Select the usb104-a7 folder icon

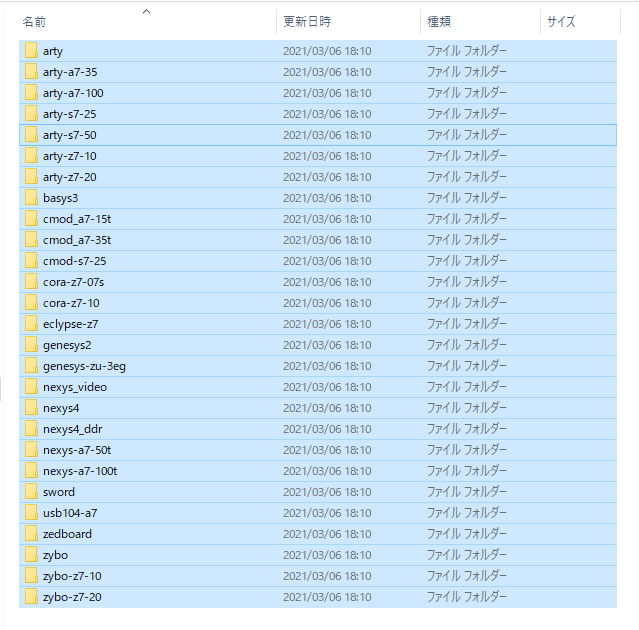point(31,513)
